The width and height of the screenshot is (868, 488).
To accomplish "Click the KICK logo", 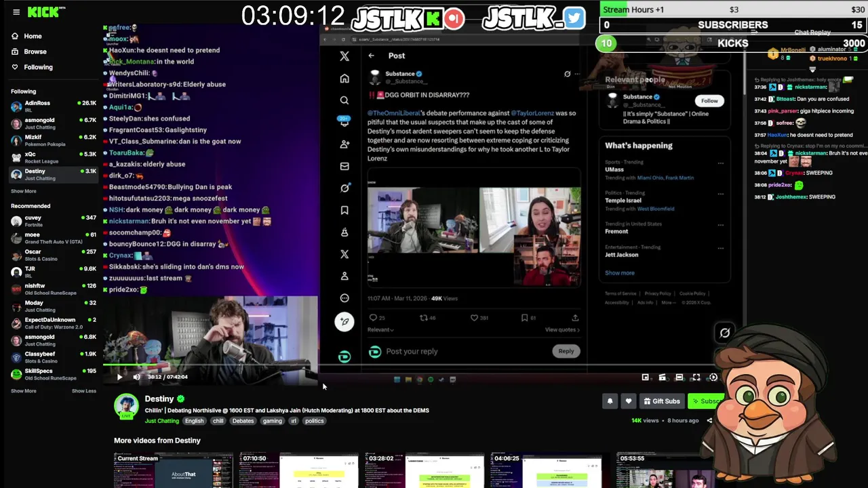I will click(45, 12).
